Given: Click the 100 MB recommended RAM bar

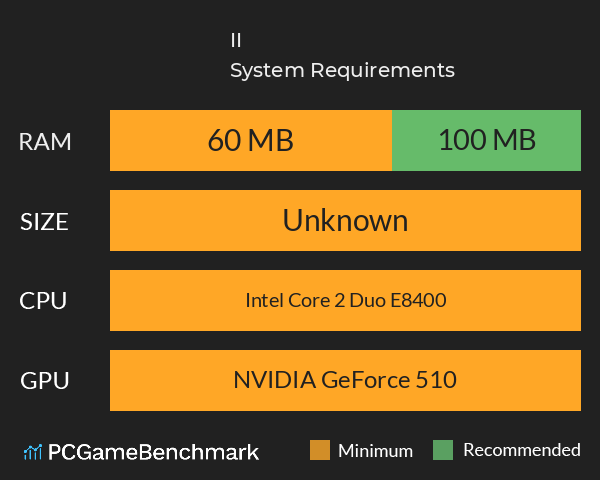Looking at the screenshot, I should (x=487, y=140).
